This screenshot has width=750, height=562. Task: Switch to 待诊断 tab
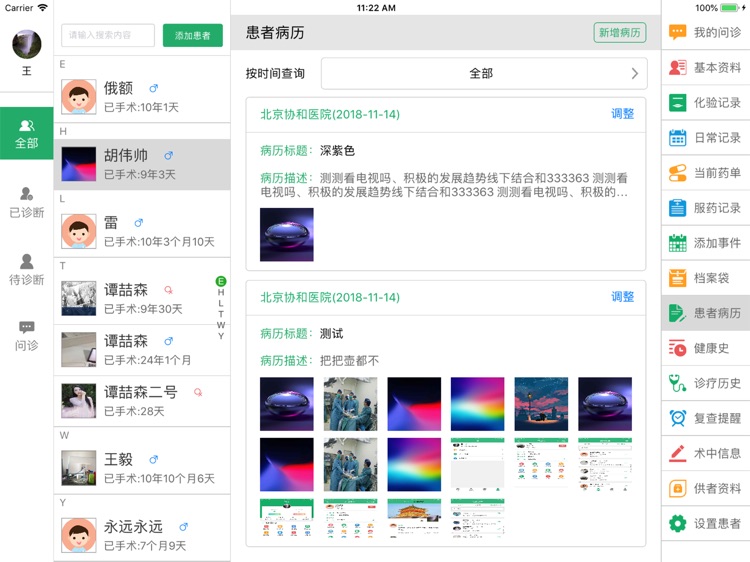tap(27, 270)
